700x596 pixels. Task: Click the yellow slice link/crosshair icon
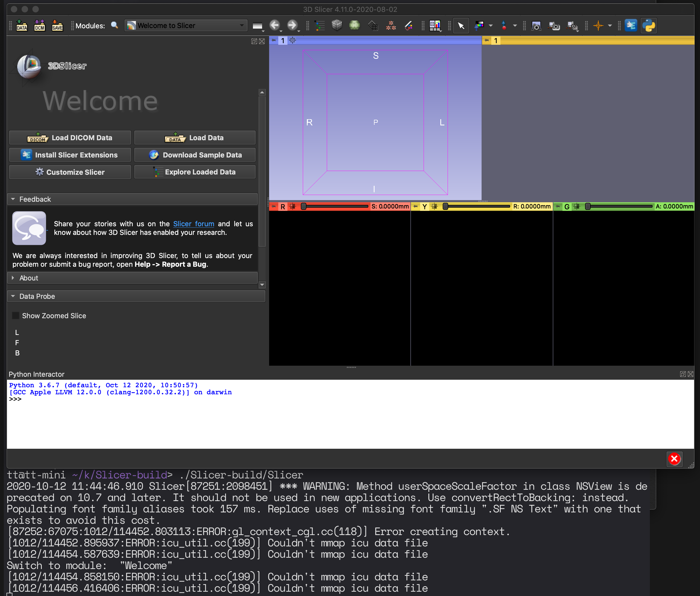435,206
